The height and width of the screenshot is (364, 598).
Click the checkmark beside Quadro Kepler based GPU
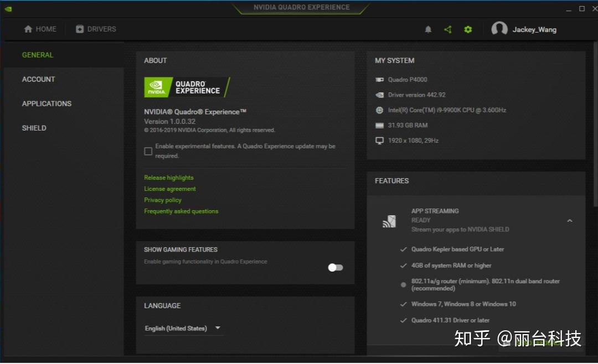coord(403,249)
